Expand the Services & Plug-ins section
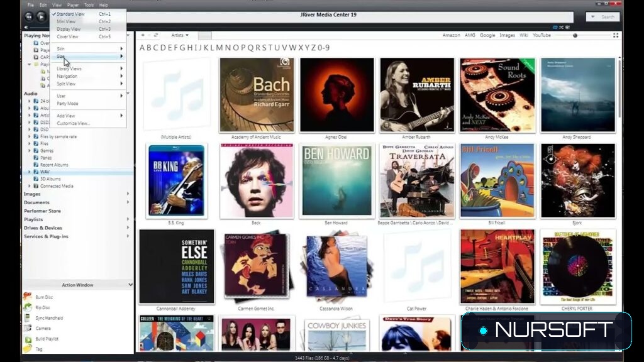Screen dimensions: 644x362 [128, 236]
